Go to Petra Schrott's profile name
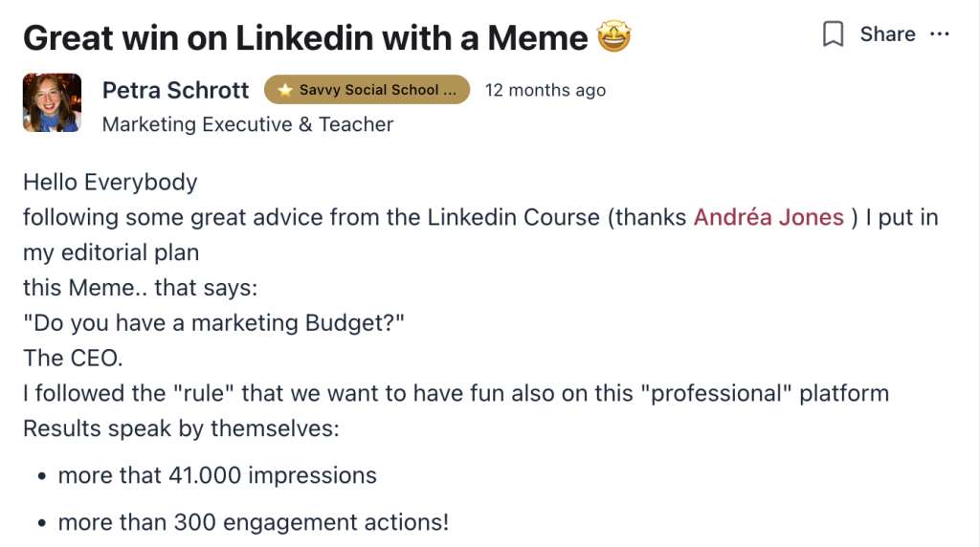 point(175,90)
